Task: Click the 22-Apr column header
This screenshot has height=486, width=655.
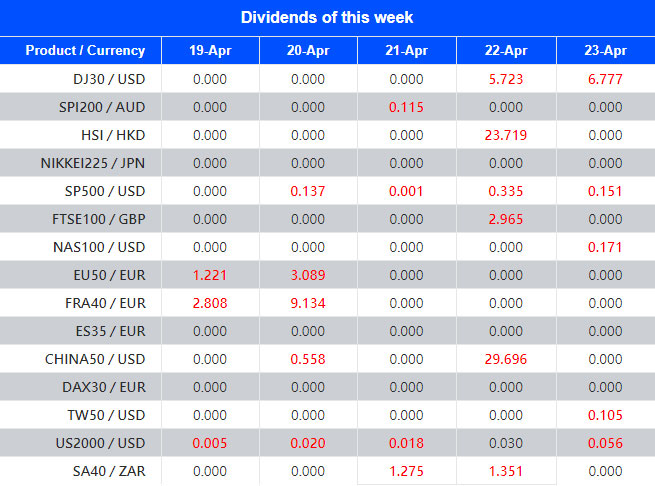Action: 505,50
